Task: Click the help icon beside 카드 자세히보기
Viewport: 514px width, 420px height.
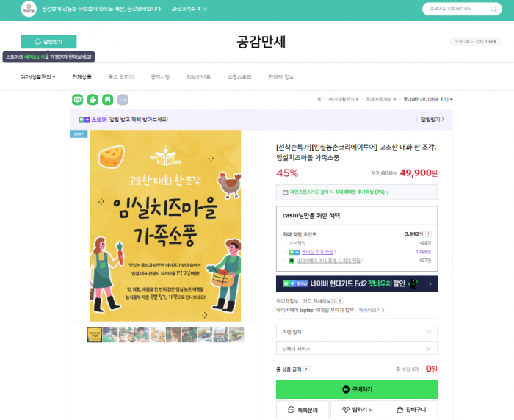Action: click(340, 300)
